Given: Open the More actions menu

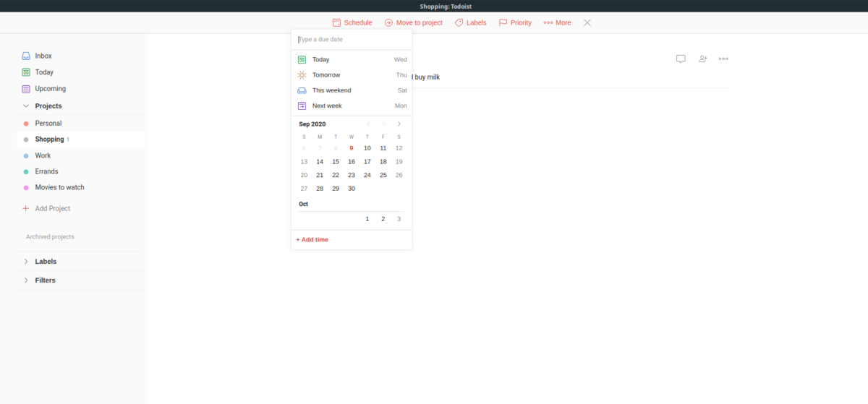Looking at the screenshot, I should coord(557,22).
